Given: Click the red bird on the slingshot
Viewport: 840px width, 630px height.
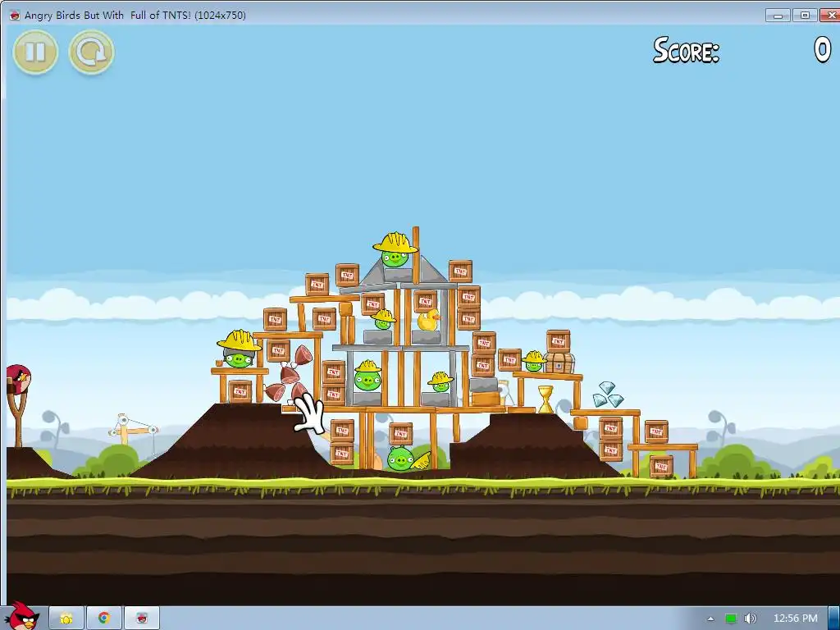Looking at the screenshot, I should pyautogui.click(x=19, y=380).
